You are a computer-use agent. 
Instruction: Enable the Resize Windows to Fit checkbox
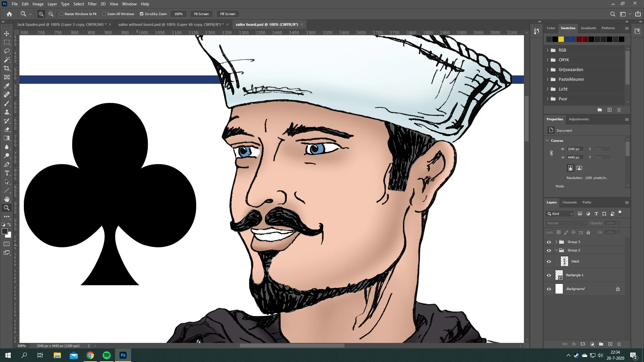click(x=61, y=14)
